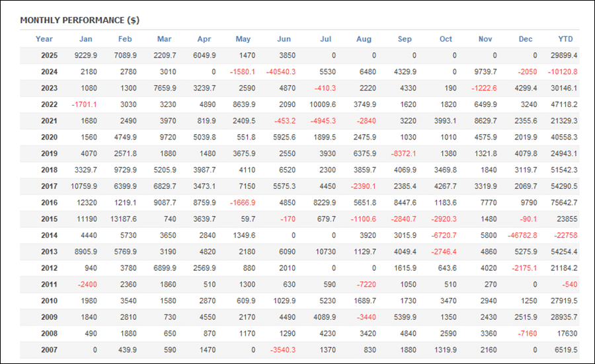Click the 10759.9 January 2017 cell

coord(84,186)
